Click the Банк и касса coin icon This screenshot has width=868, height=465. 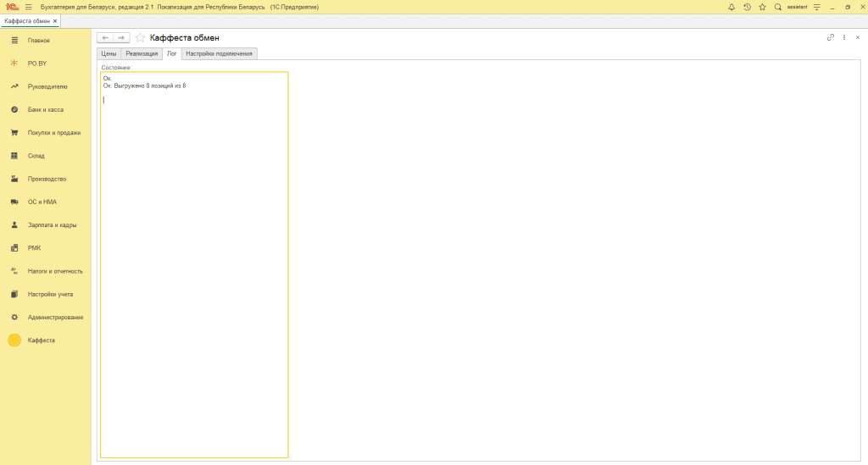(14, 109)
